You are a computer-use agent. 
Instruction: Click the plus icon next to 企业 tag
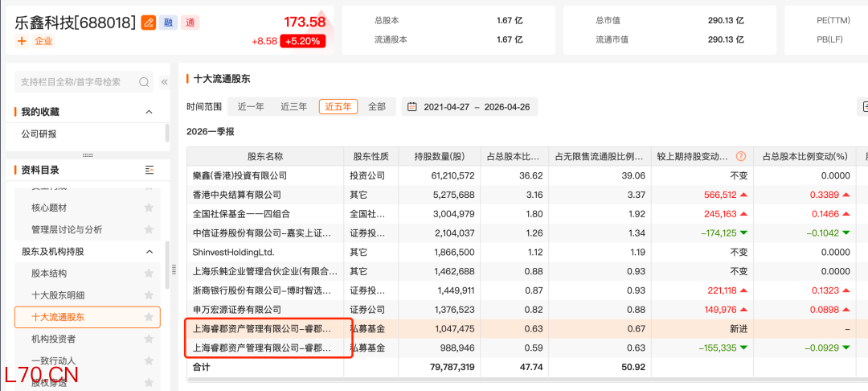coord(21,41)
